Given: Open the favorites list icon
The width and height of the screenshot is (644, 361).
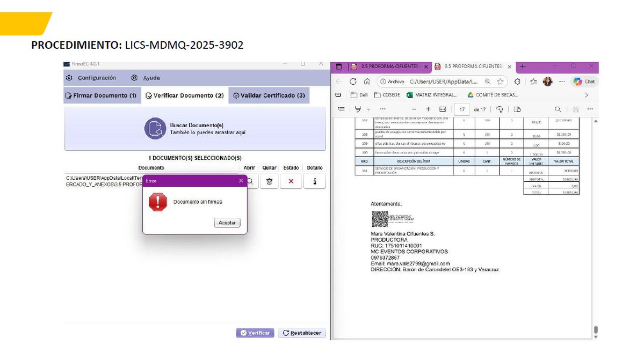Looking at the screenshot, I should (533, 82).
